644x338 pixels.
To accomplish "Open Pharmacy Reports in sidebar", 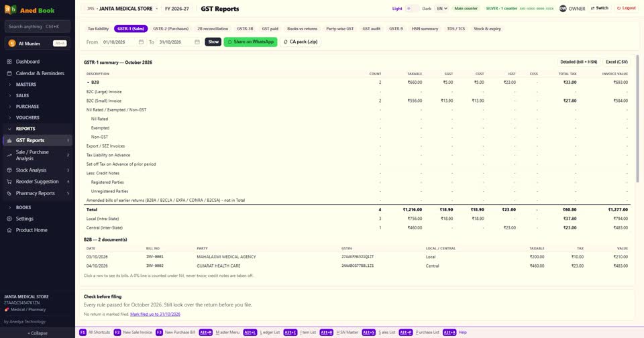I will coord(38,193).
